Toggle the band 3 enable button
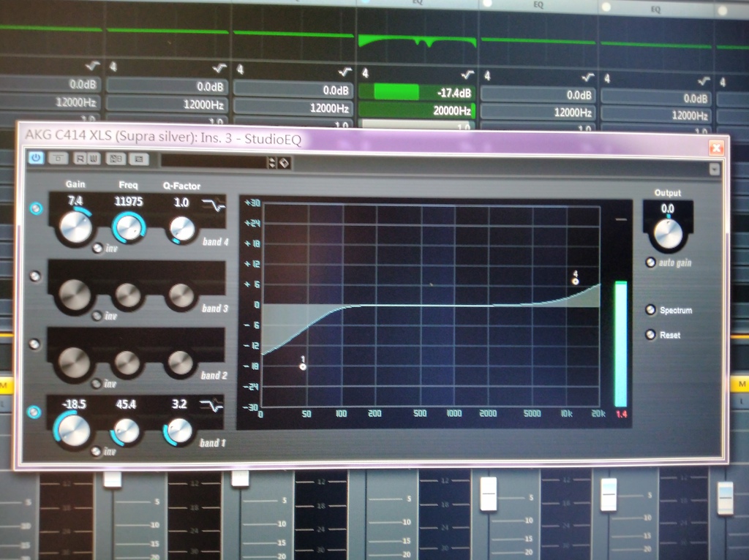The image size is (749, 560). [x=35, y=276]
